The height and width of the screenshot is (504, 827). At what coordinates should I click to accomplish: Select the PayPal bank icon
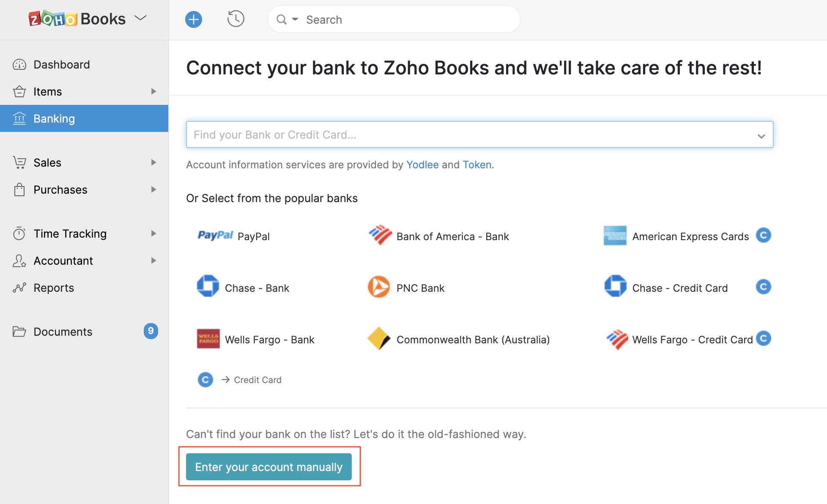point(215,236)
